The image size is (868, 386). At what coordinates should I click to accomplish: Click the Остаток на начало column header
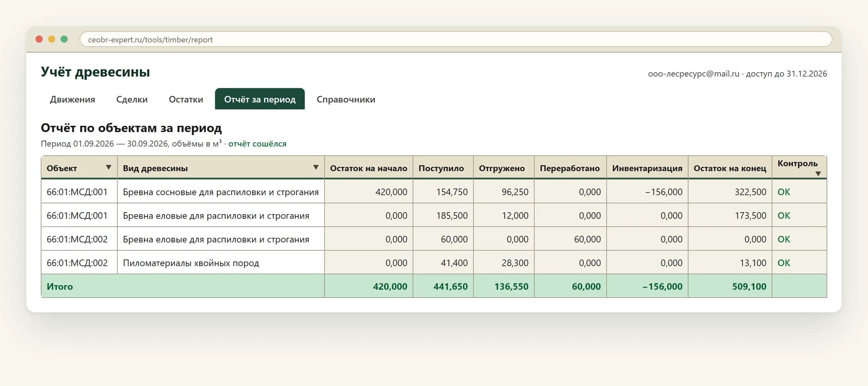[368, 168]
